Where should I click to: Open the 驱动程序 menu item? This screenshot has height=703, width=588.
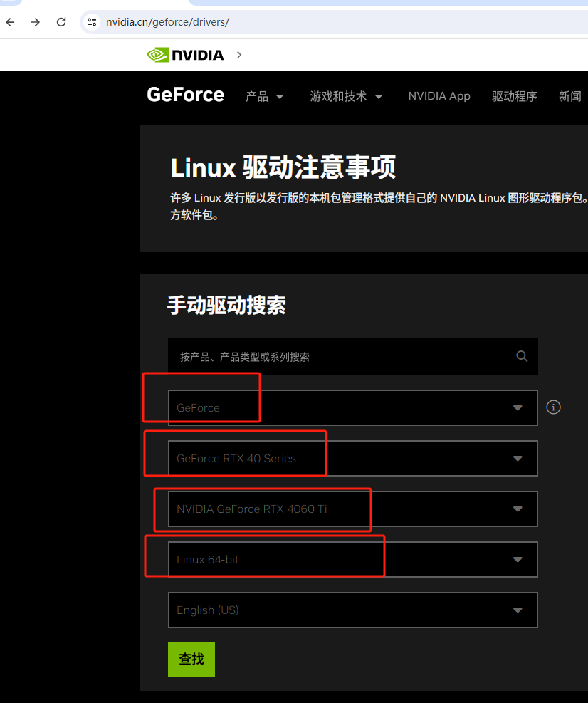pos(514,96)
